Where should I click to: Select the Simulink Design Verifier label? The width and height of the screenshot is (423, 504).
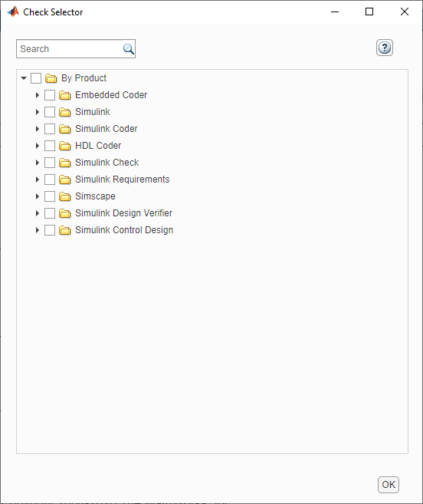(x=123, y=213)
